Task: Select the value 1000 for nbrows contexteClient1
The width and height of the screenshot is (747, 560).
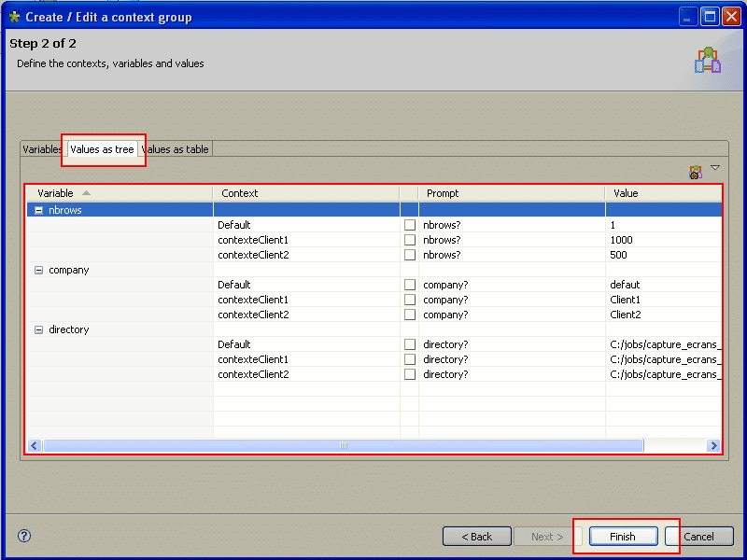Action: [x=621, y=240]
